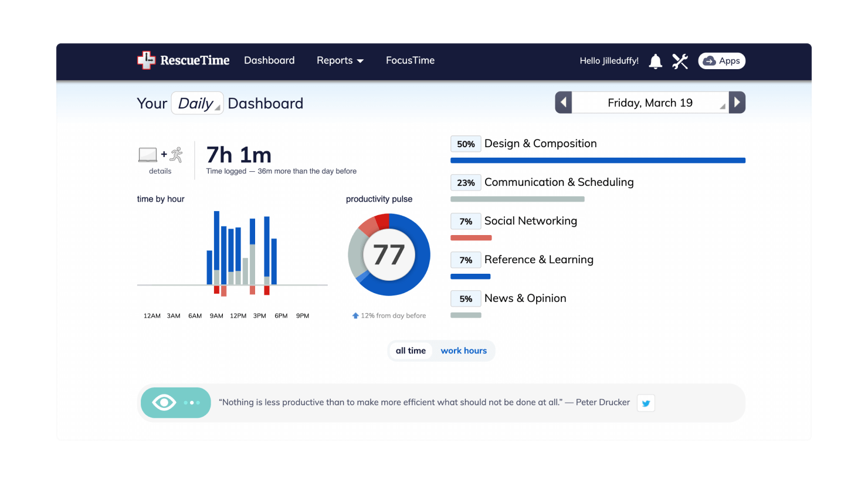Open the Daily period dropdown

197,103
